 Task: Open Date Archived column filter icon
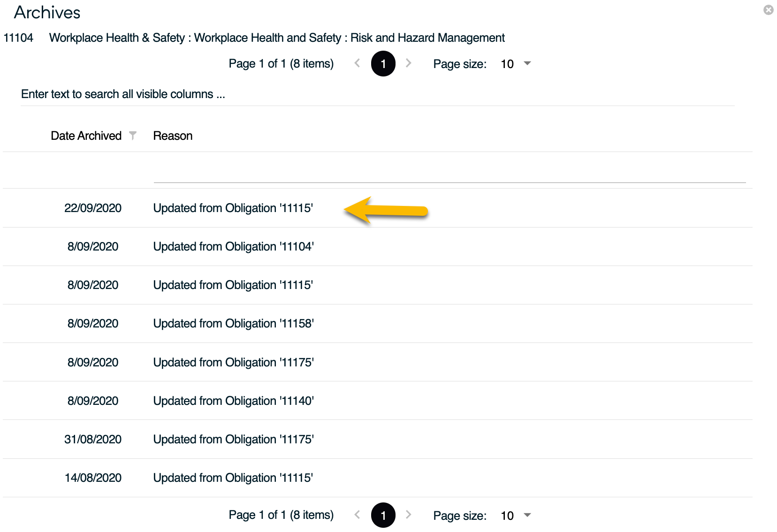[133, 136]
